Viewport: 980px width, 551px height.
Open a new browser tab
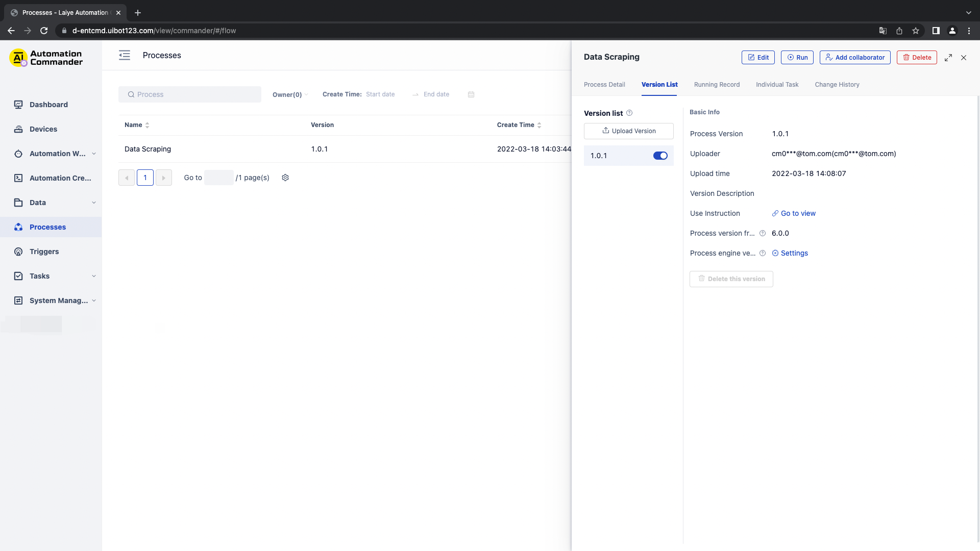click(138, 13)
